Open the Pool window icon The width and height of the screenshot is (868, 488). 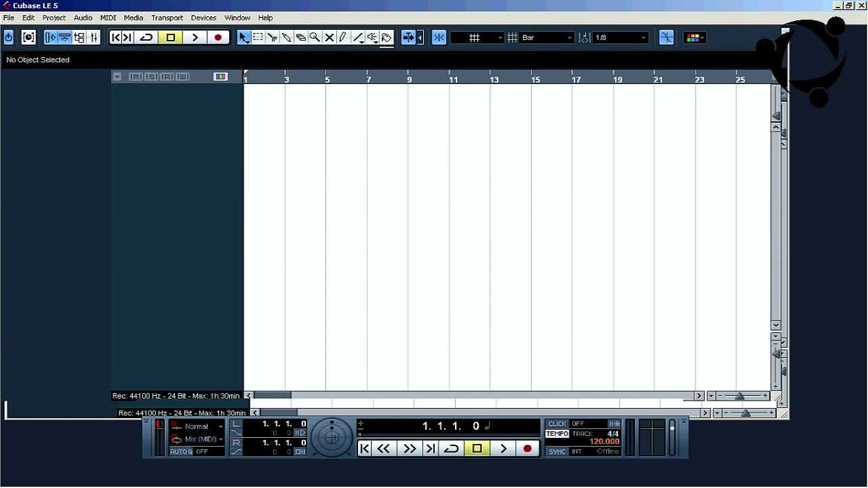pyautogui.click(x=80, y=38)
